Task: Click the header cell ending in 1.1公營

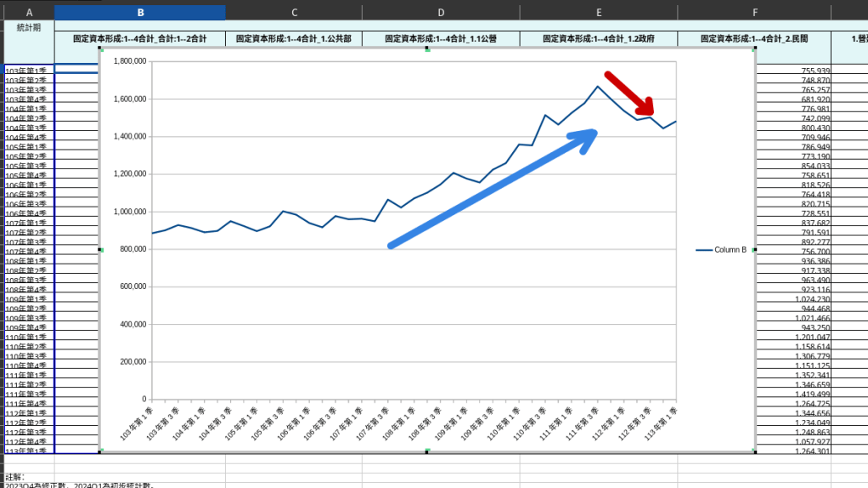Action: pos(441,38)
